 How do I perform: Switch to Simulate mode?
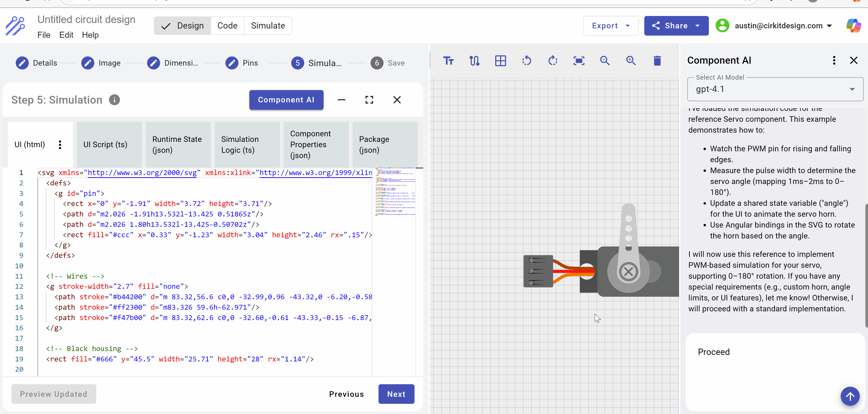click(268, 26)
